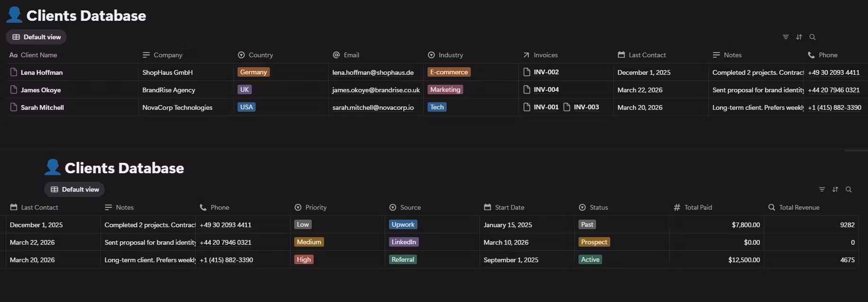Select the top Default view tab
868x302 pixels.
pos(36,37)
